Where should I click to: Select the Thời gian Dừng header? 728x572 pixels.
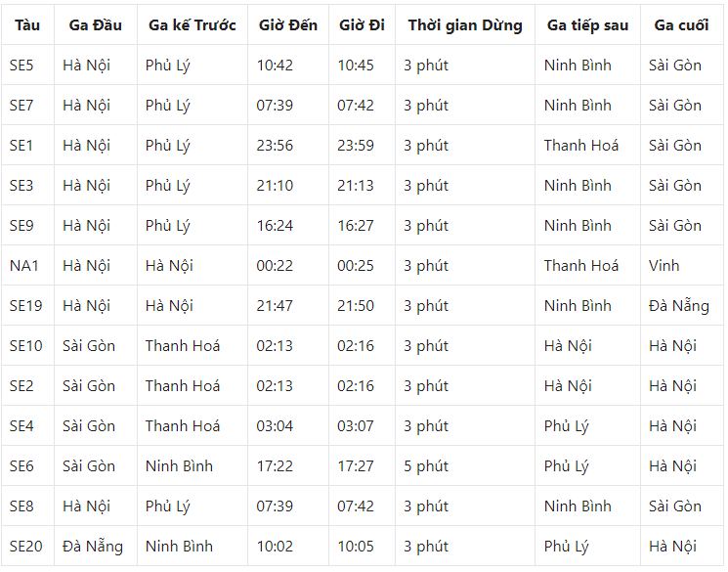(x=465, y=25)
